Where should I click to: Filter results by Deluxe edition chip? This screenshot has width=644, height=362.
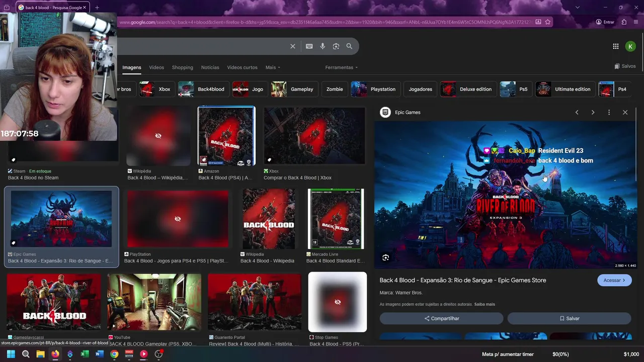pos(467,89)
